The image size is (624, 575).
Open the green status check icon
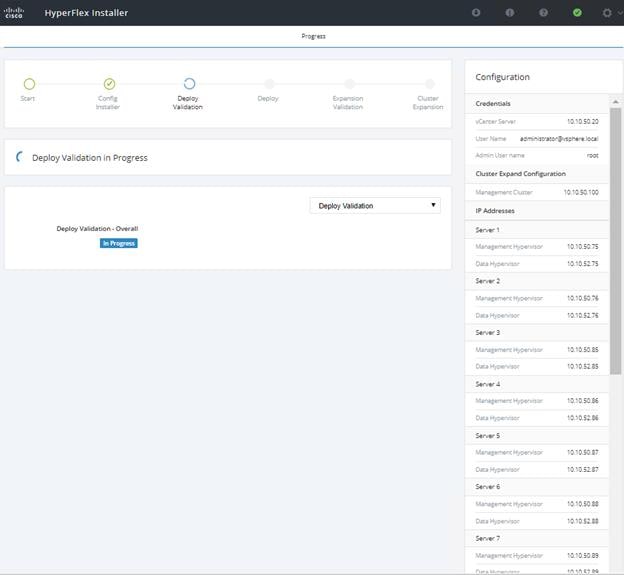click(577, 13)
